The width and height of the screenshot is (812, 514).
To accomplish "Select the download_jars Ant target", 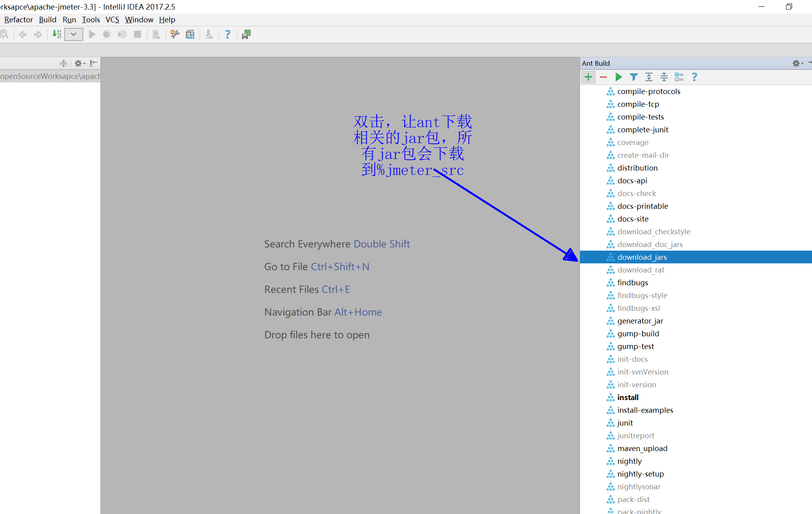I will click(641, 257).
